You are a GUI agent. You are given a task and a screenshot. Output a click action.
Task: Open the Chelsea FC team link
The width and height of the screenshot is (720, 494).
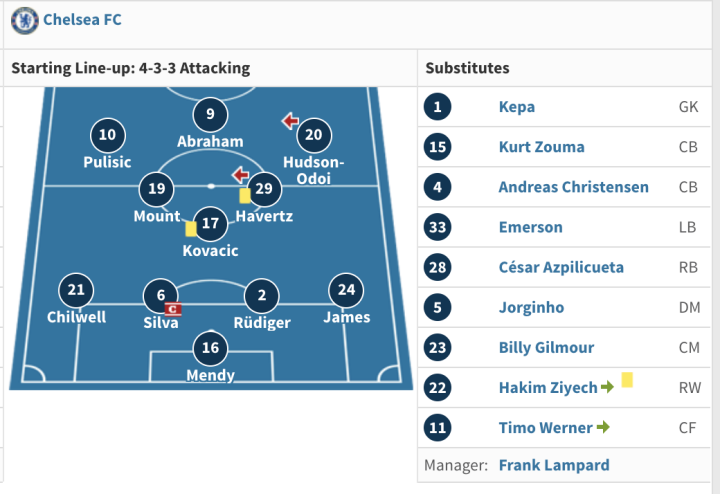pos(83,20)
